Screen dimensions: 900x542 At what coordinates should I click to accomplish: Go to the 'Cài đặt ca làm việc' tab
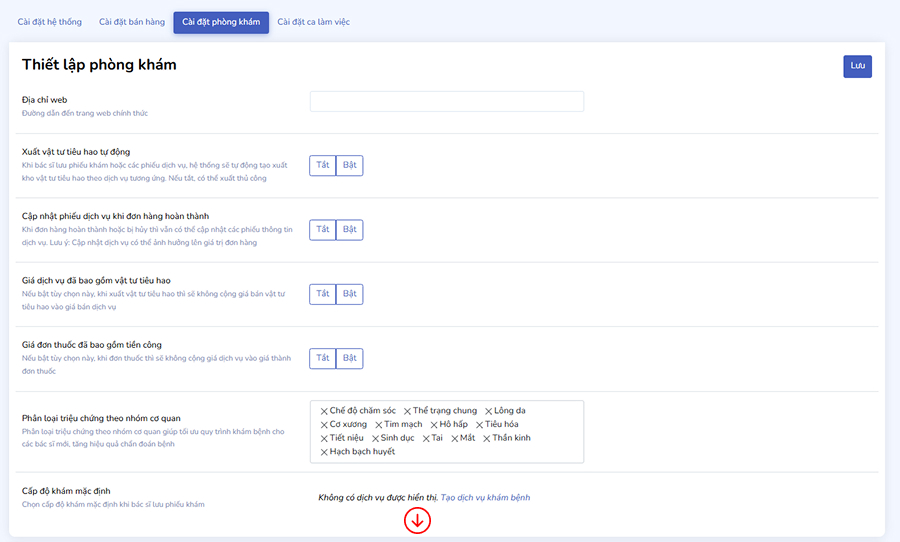[313, 22]
